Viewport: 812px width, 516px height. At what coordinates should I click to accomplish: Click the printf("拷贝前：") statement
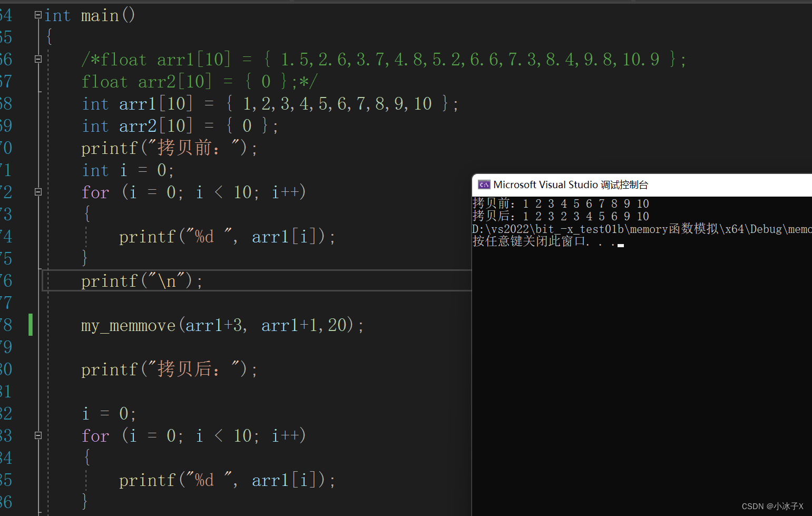[x=169, y=148]
